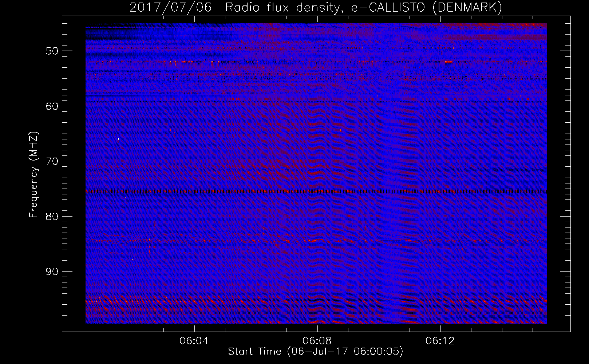Click the '90' frequency tick label
This screenshot has height=364, width=589.
[x=52, y=272]
